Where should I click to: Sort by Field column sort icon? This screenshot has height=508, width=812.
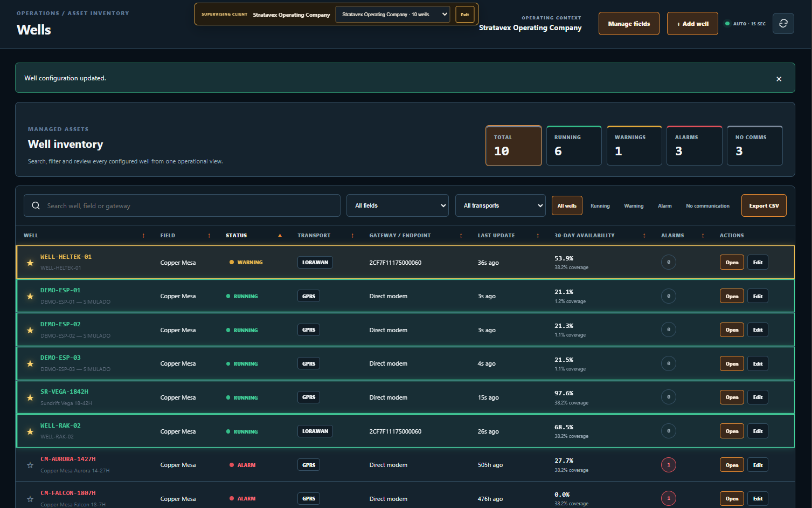click(209, 236)
